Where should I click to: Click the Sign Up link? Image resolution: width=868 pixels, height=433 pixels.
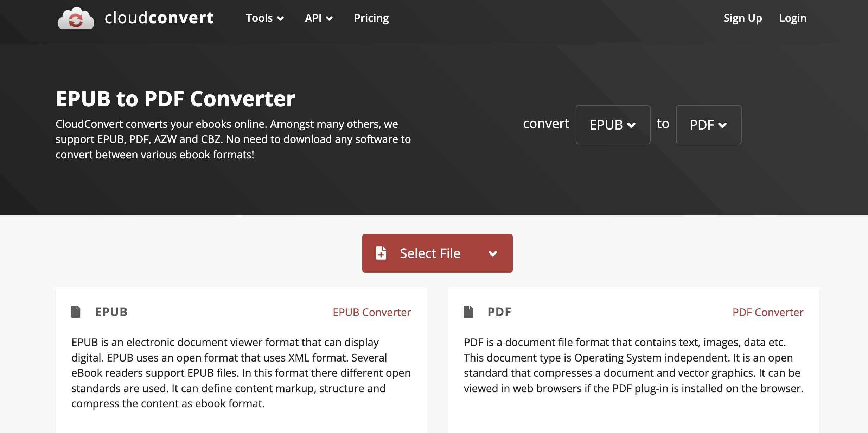click(742, 18)
